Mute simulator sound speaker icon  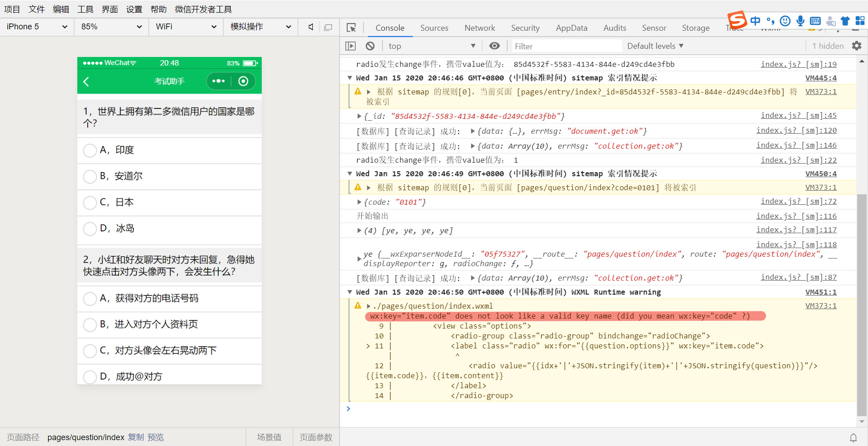(311, 27)
